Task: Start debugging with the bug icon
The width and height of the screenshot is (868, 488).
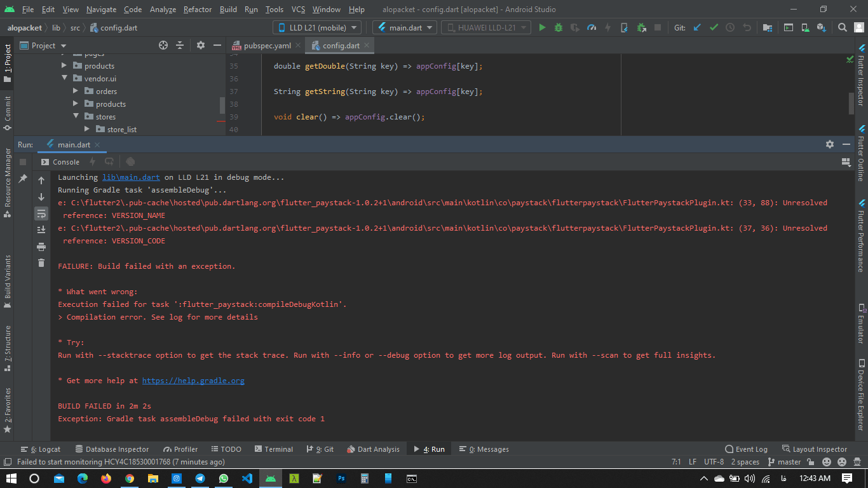Action: pos(557,28)
